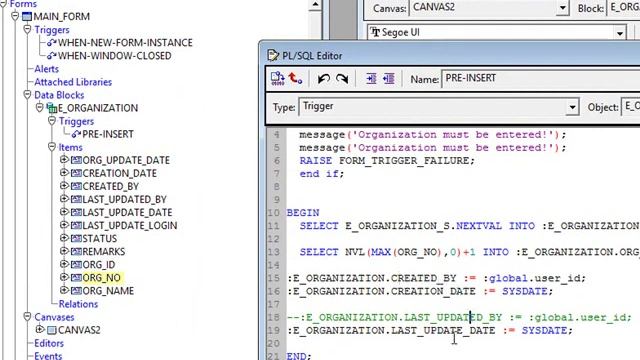640x360 pixels.
Task: Click the PRE-INSERT trigger icon in tree
Action: tap(76, 134)
